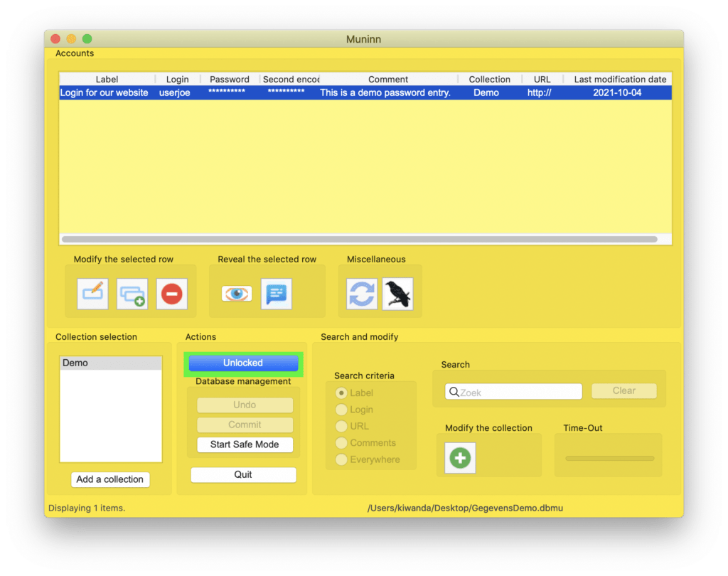Click Start Safe Mode button
Viewport: 728px width, 576px height.
[245, 444]
